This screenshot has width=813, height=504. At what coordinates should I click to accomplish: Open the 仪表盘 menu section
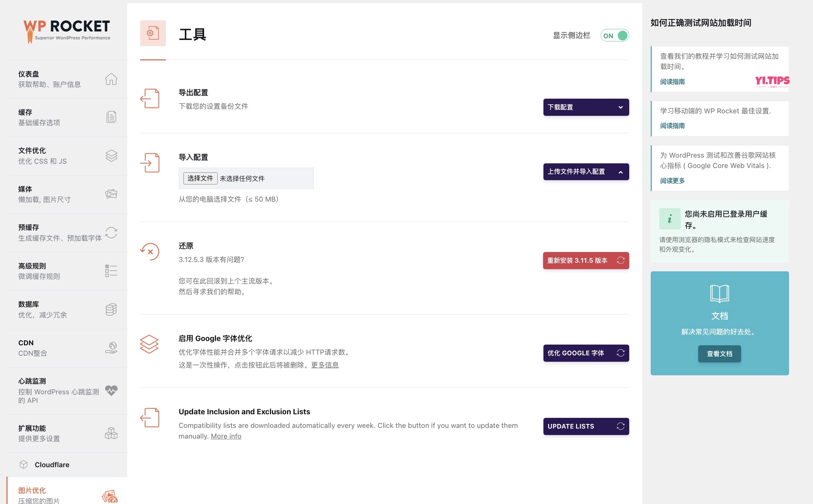point(67,79)
